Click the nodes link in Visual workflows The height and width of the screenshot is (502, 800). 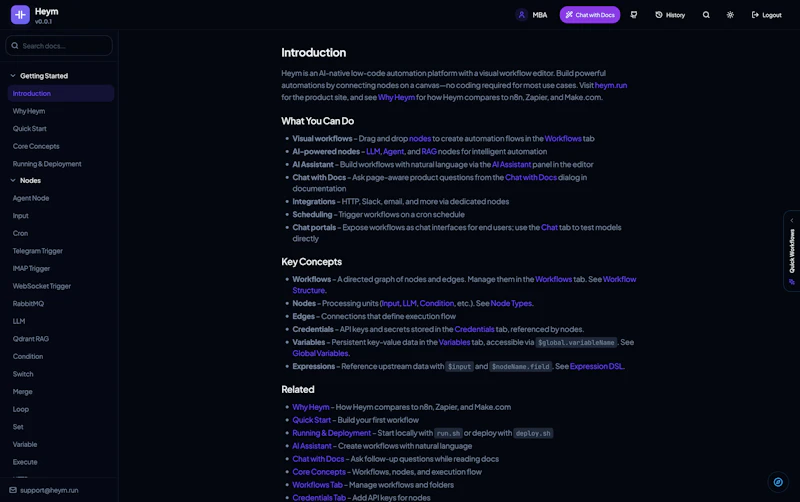(420, 138)
